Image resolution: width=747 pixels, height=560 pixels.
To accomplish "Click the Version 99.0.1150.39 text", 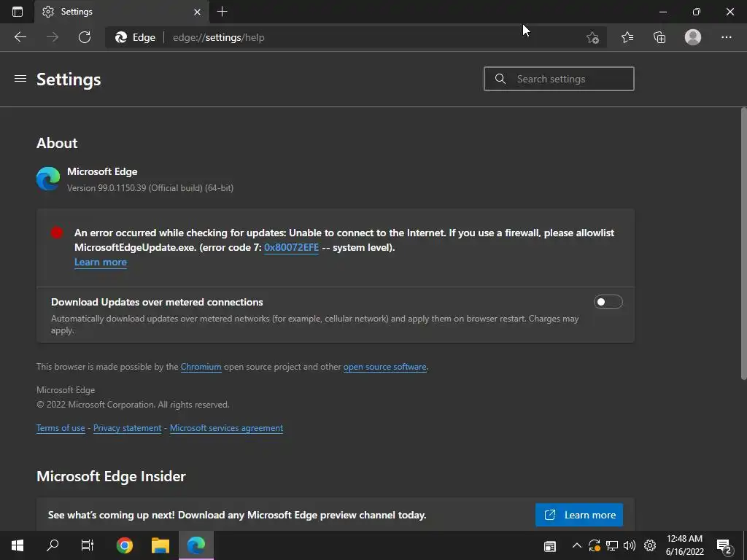I will [150, 187].
